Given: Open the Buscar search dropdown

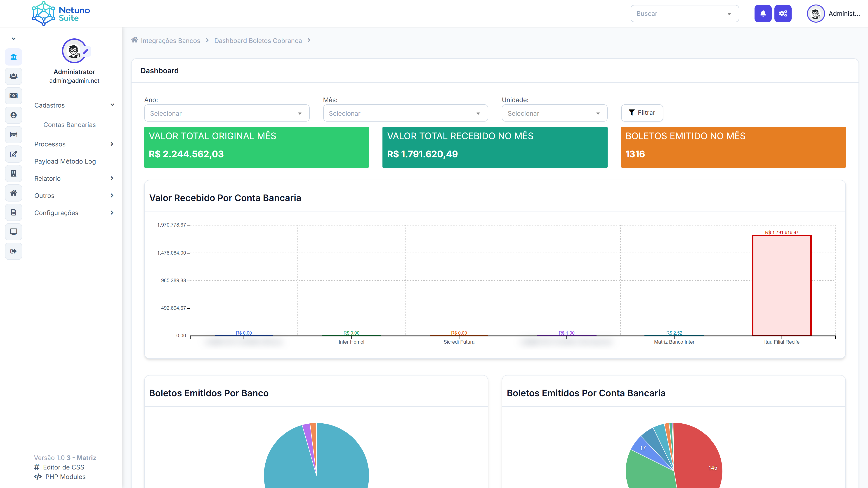Looking at the screenshot, I should point(685,14).
